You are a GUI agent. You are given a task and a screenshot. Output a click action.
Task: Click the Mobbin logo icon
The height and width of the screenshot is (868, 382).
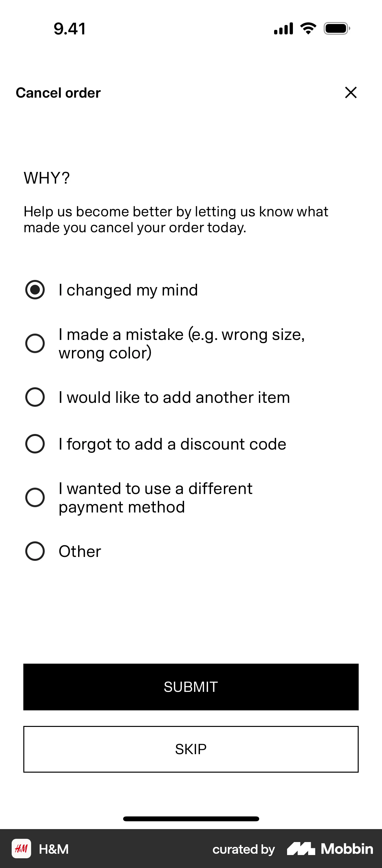302,849
